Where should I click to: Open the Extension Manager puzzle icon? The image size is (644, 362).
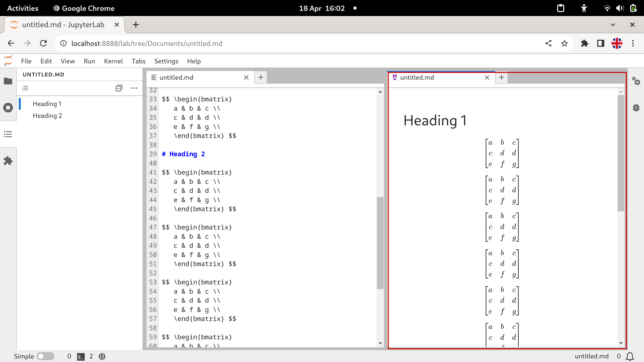click(8, 161)
